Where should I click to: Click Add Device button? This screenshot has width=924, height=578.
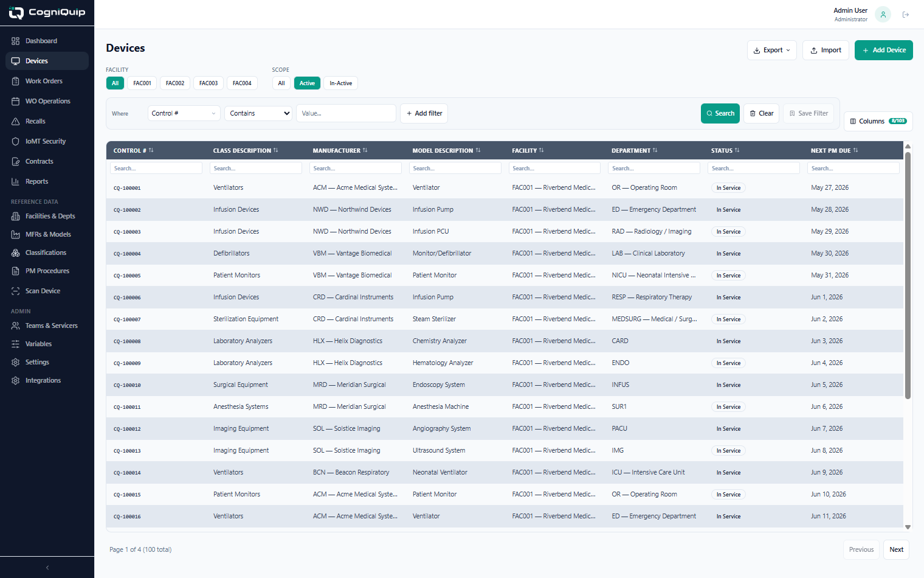click(x=884, y=50)
